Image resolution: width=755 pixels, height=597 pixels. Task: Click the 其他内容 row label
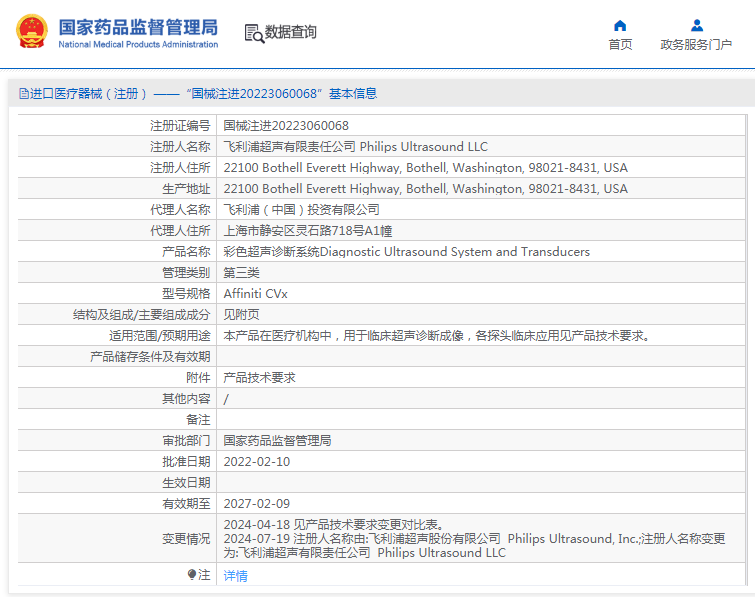186,399
